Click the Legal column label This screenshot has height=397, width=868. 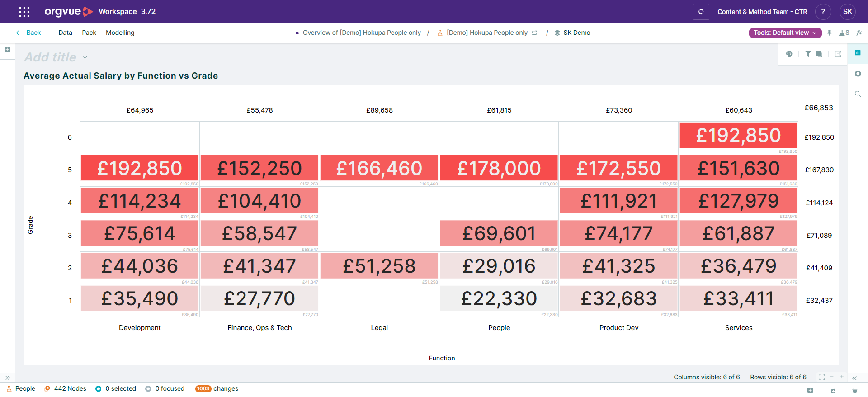[x=379, y=328]
